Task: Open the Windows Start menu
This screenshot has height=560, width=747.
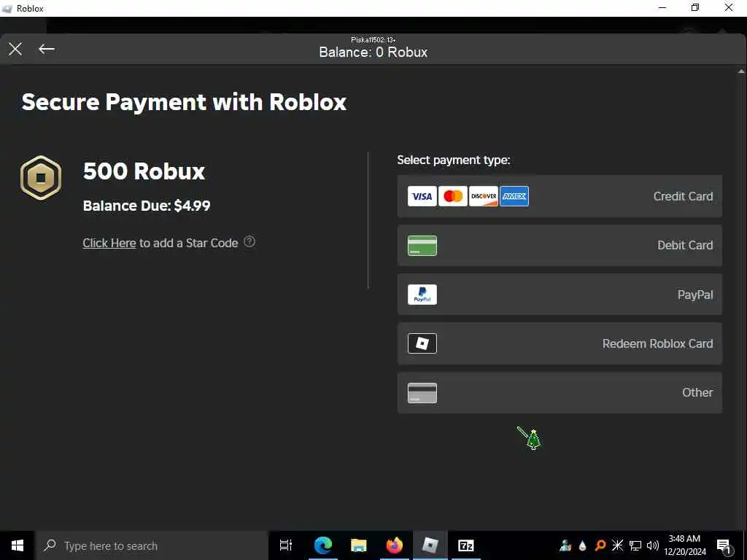Action: (18, 545)
